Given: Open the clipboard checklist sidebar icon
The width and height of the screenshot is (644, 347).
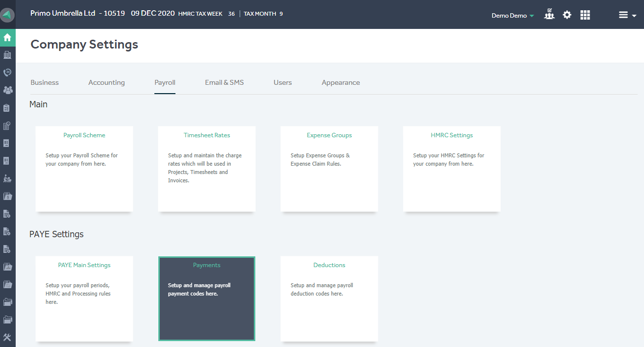Looking at the screenshot, I should pyautogui.click(x=7, y=108).
